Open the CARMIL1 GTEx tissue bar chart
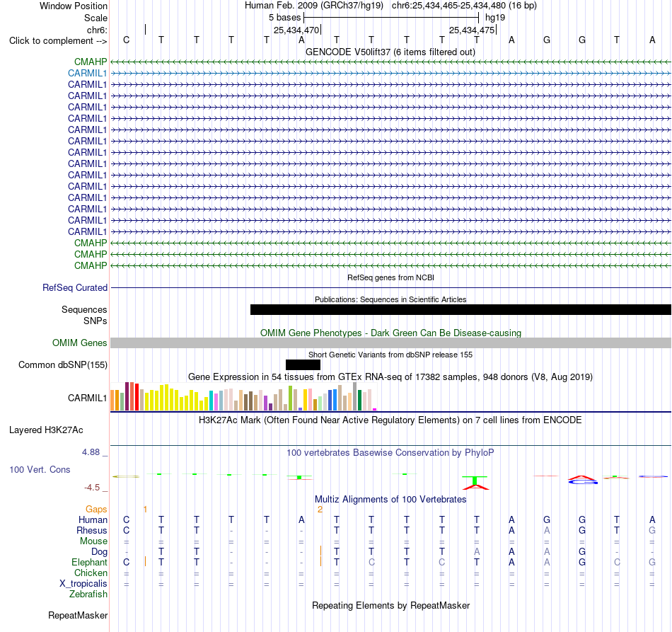This screenshot has height=632, width=672. point(243,396)
